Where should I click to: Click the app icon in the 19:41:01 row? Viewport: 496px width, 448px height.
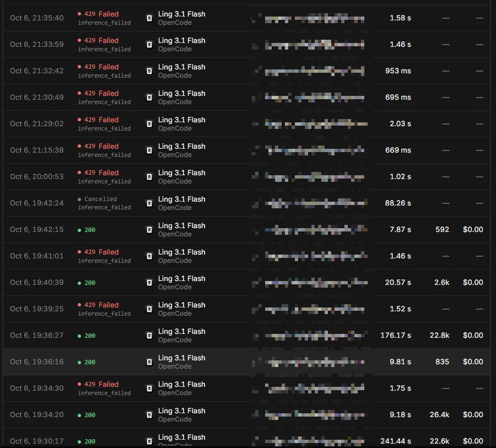pos(149,256)
